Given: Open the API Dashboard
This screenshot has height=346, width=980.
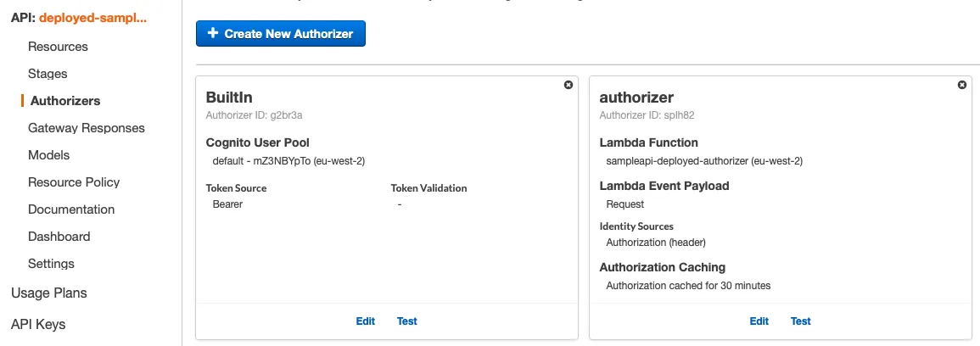Looking at the screenshot, I should [59, 237].
